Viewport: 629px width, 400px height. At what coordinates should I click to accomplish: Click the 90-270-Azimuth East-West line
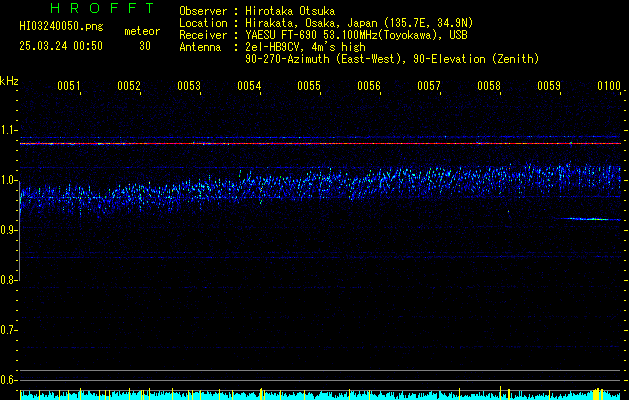tap(392, 59)
